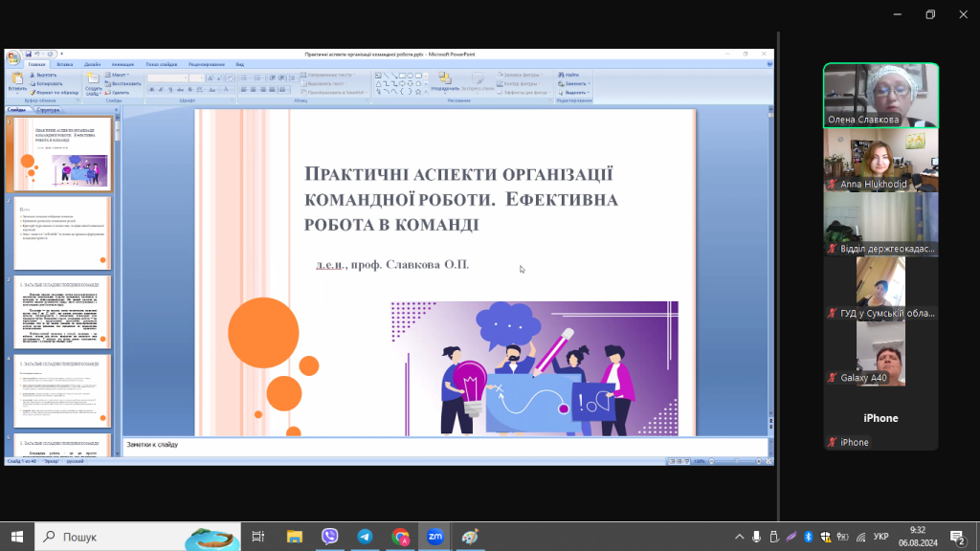Screen dimensions: 980x551
Task: Expand the Layout (Макет) dropdown
Action: tap(119, 74)
